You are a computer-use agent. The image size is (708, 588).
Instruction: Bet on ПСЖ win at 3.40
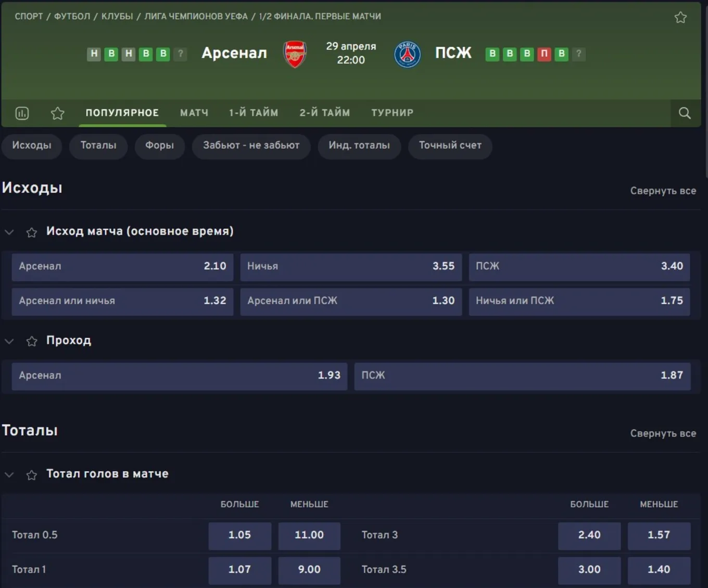579,267
